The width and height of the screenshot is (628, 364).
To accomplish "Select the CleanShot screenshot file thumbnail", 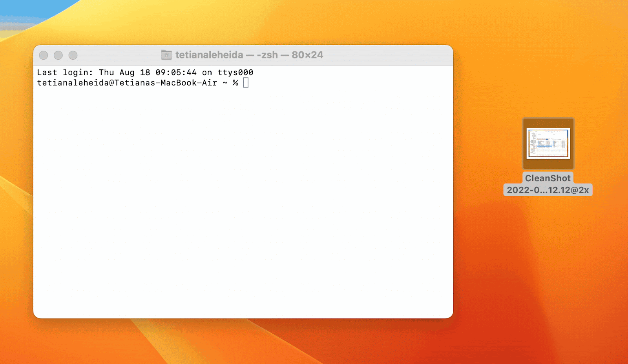I will (548, 144).
